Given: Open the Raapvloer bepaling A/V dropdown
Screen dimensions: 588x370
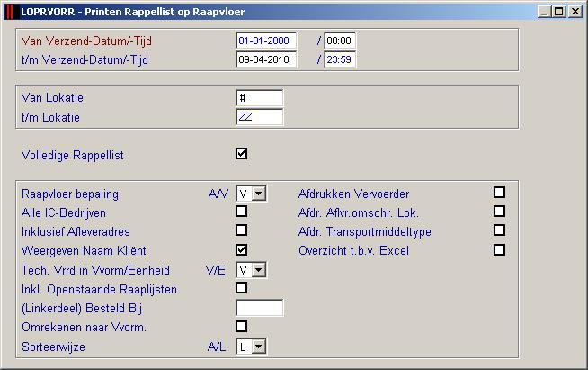Looking at the screenshot, I should pyautogui.click(x=259, y=194).
